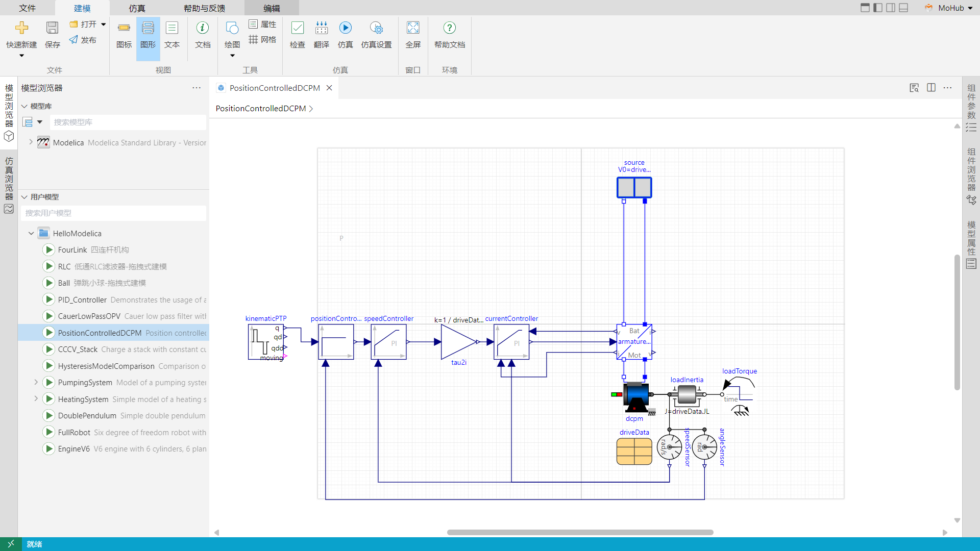Select the CCCV_Stack model

(x=113, y=349)
